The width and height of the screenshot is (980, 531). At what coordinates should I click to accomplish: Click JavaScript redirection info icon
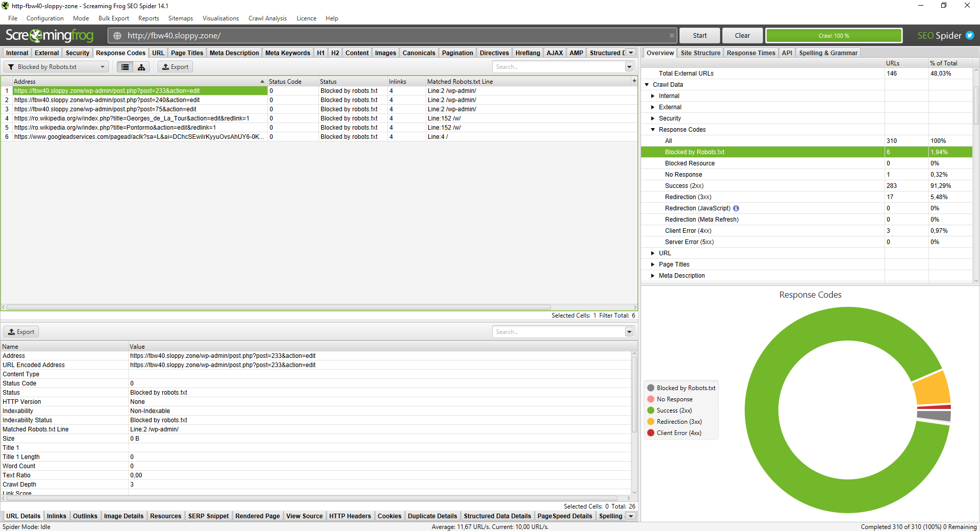point(736,208)
